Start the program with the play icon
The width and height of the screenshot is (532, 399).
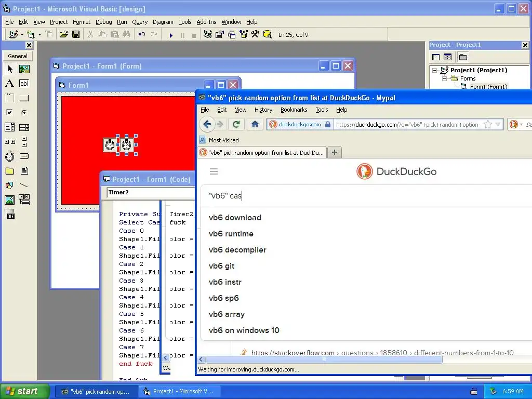[x=171, y=35]
